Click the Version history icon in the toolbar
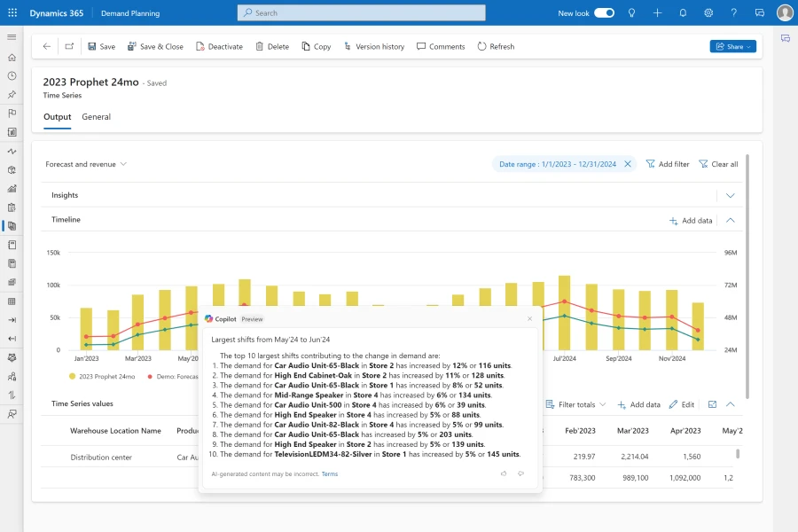Screen dimensions: 798x532 [x=349, y=46]
